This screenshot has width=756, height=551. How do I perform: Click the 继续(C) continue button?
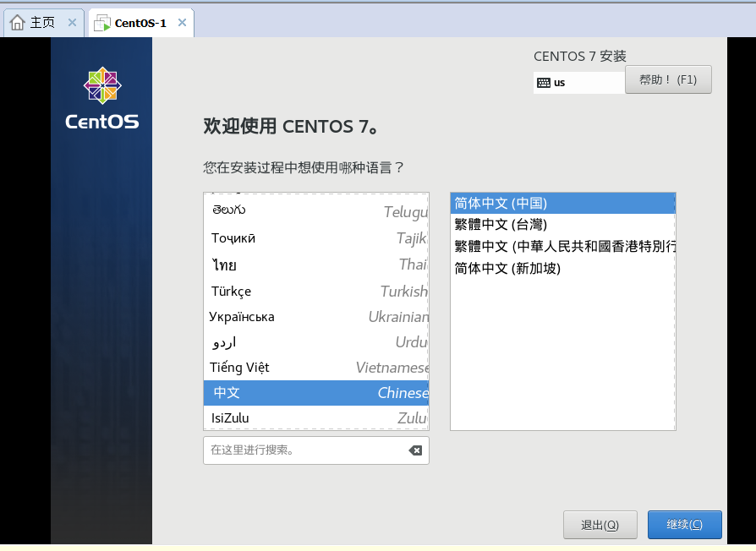click(x=684, y=525)
